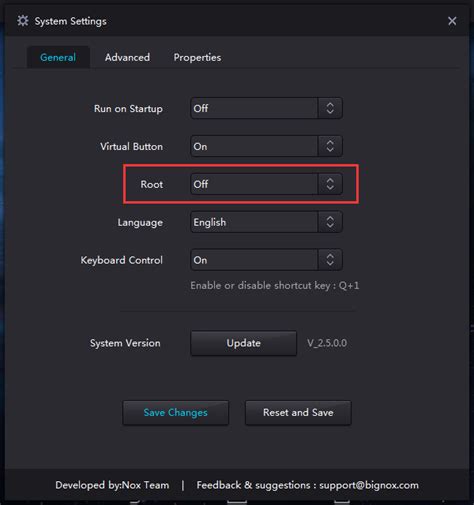Click the V_2.5.0.0 version label
This screenshot has height=505, width=474.
[327, 343]
